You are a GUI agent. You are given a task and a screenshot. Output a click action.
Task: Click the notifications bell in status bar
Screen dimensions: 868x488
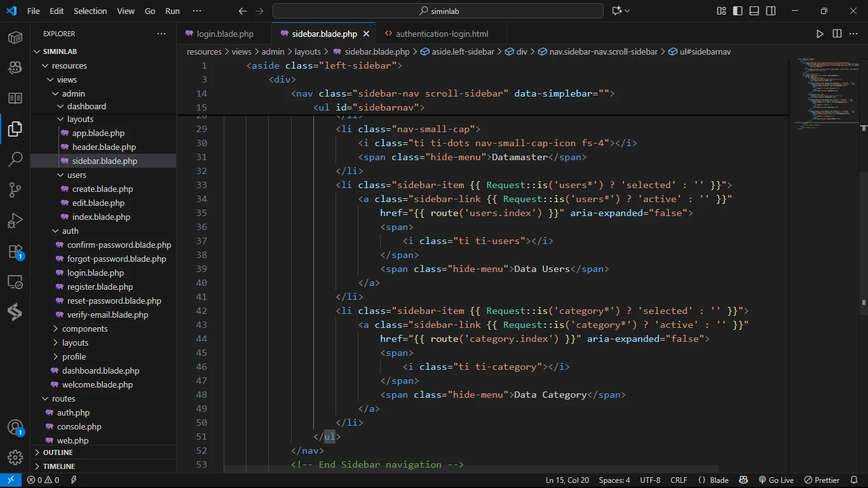(853, 480)
